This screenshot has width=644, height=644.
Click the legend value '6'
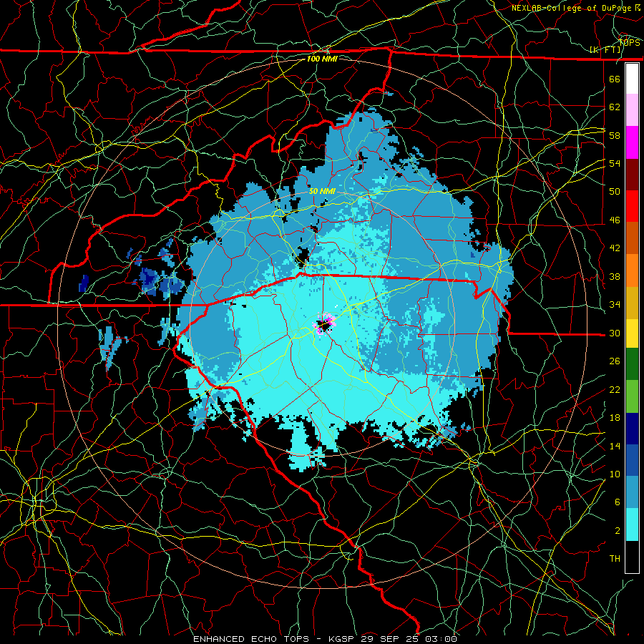(x=618, y=502)
